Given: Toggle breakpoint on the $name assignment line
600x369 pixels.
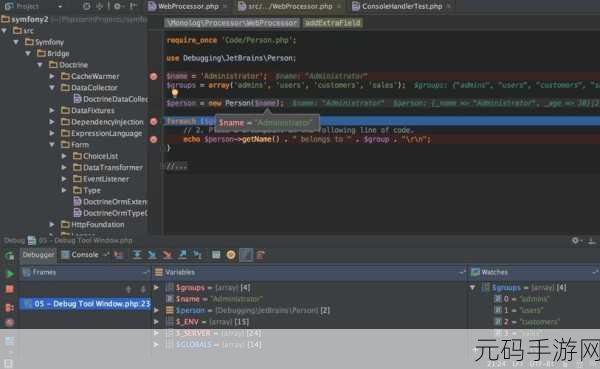Looking at the screenshot, I should 153,77.
